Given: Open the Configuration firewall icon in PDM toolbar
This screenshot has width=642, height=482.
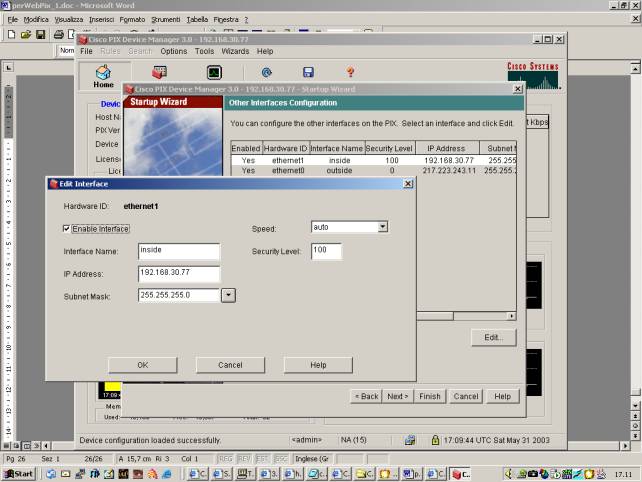Looking at the screenshot, I should pyautogui.click(x=159, y=72).
